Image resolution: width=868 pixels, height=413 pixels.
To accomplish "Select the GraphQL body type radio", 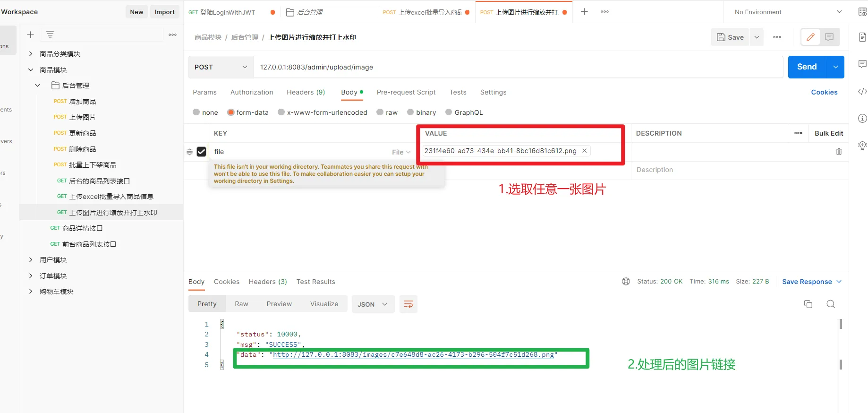I will coord(449,112).
